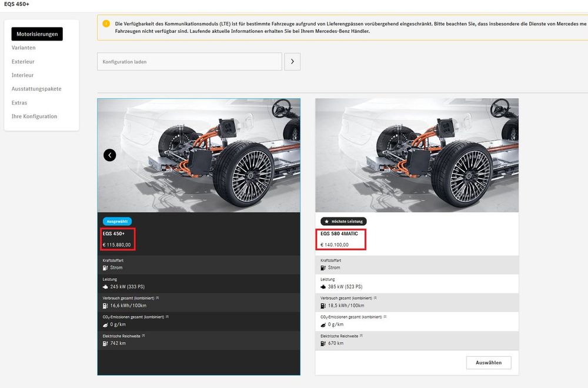The height and width of the screenshot is (388, 588).
Task: Click the 670 km range value
Action: click(x=336, y=343)
